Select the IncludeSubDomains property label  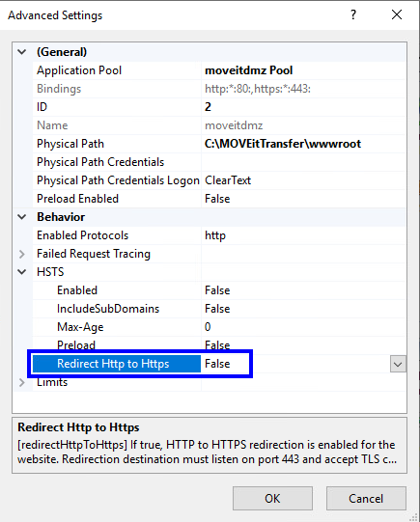(x=108, y=309)
